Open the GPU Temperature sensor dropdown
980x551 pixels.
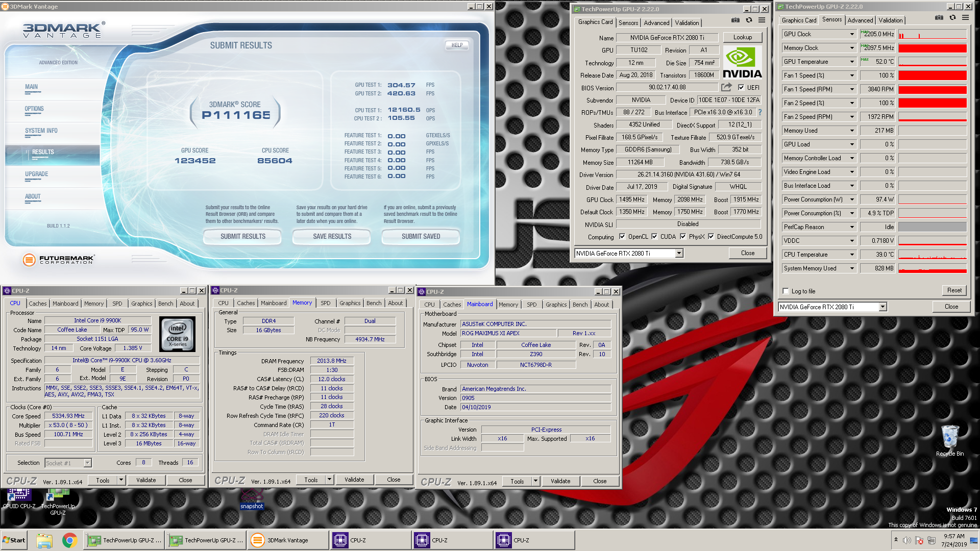click(852, 62)
